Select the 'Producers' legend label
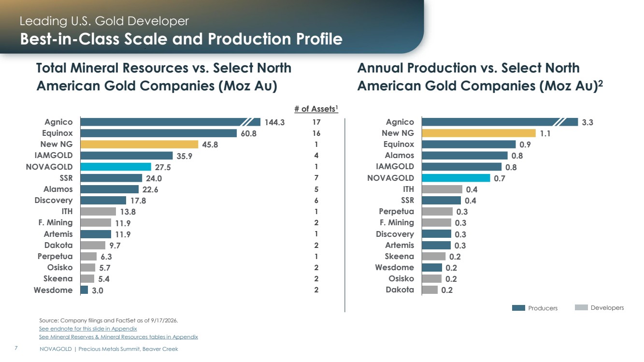The width and height of the screenshot is (644, 362). pyautogui.click(x=543, y=308)
